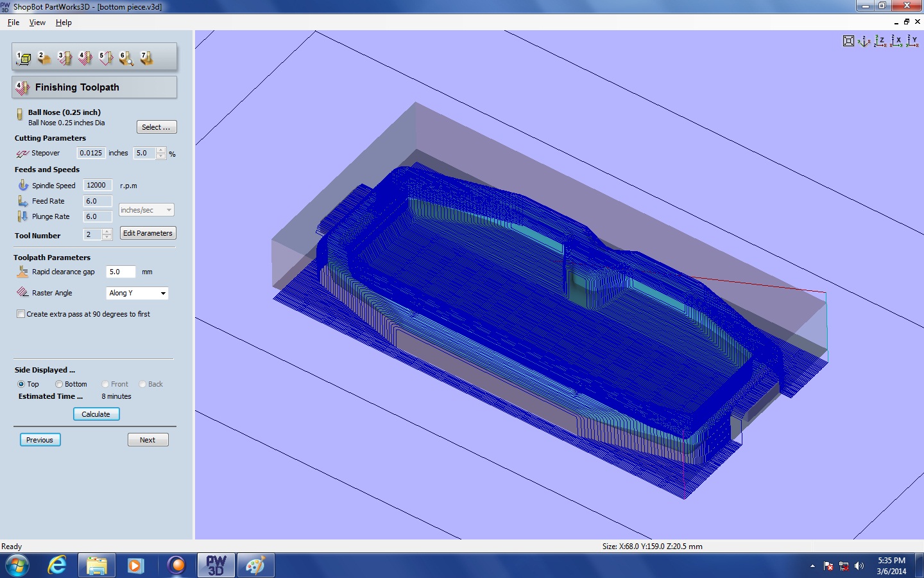Click the Stepover inches field
This screenshot has width=924, height=578.
click(90, 153)
